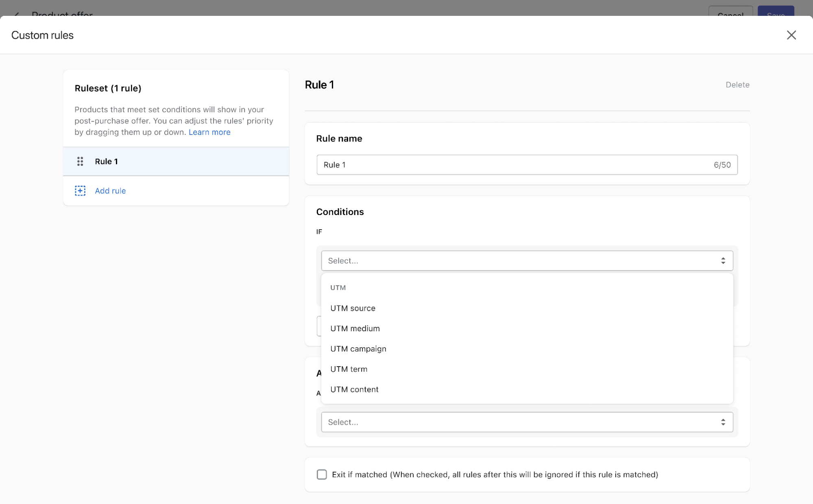Viewport: 813px width, 504px height.
Task: Click the dashed plus Add rule icon
Action: coord(80,191)
